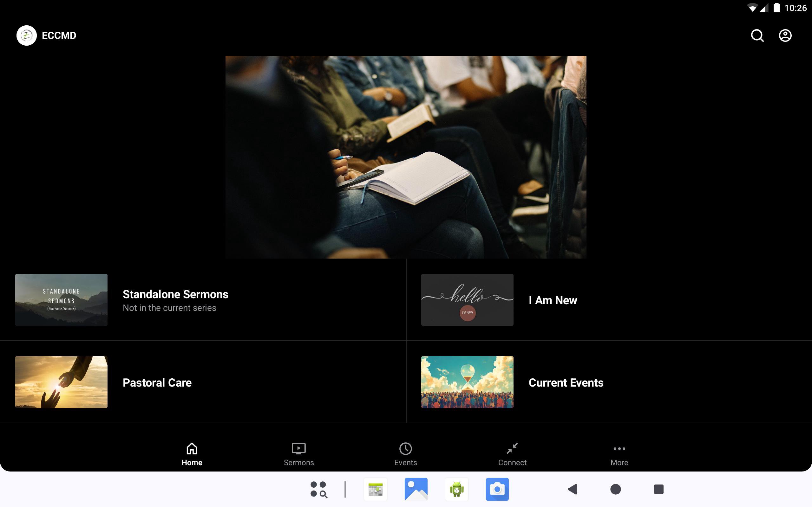Image resolution: width=812 pixels, height=507 pixels.
Task: Open search with magnifier icon
Action: [757, 35]
